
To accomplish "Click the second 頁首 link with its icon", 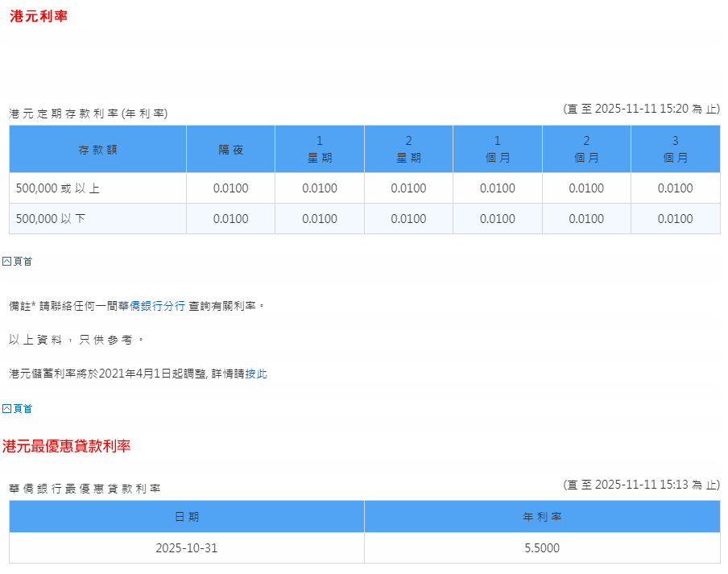I will pos(16,408).
